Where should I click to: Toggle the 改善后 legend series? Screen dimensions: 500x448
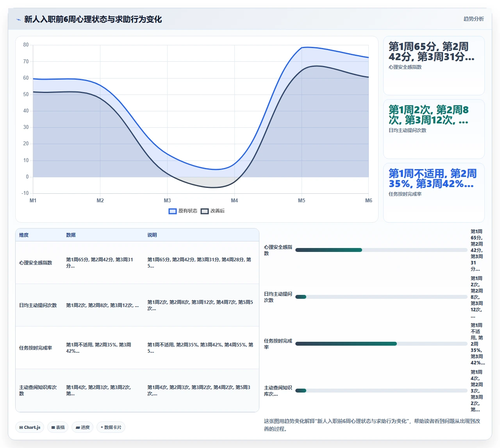tap(212, 211)
